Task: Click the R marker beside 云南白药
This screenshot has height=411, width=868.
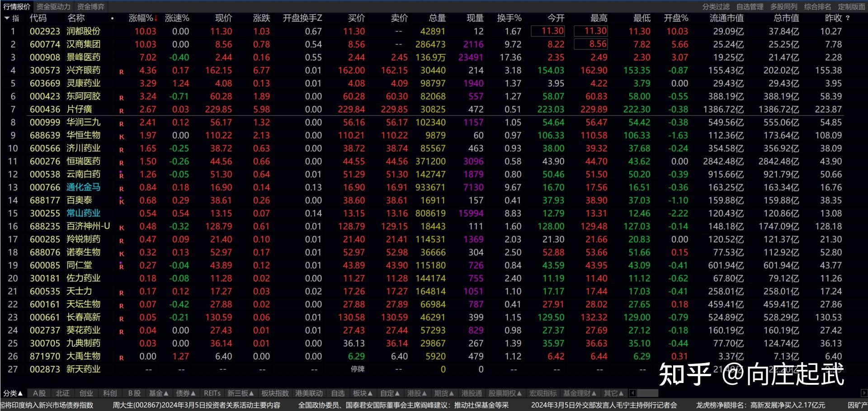Action: (x=121, y=175)
